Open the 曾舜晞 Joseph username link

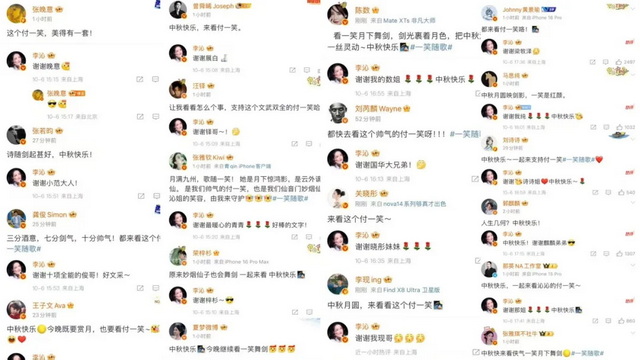[213, 6]
